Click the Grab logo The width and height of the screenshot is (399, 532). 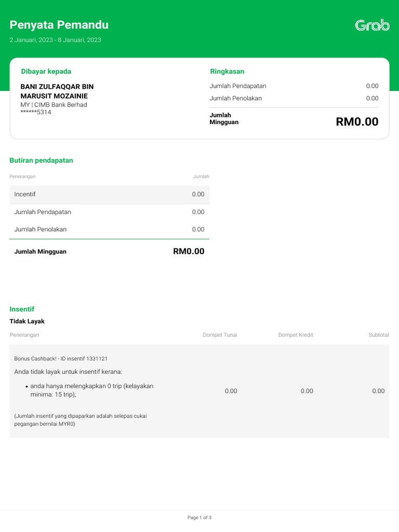coord(372,25)
